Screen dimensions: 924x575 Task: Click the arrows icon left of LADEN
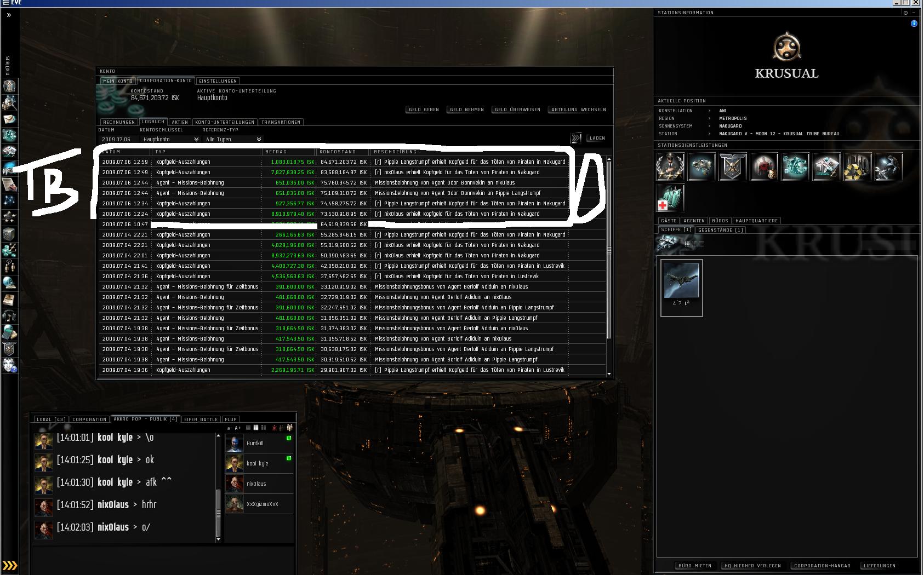point(576,138)
